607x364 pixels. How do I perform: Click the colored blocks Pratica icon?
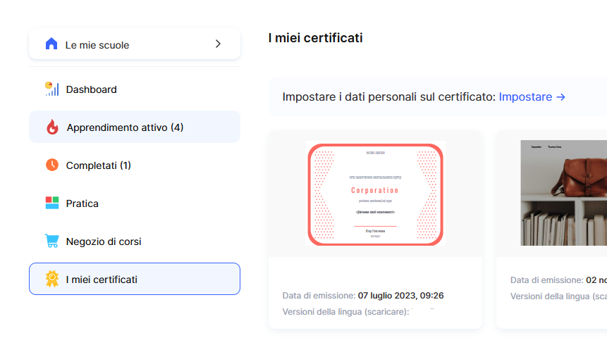(51, 203)
